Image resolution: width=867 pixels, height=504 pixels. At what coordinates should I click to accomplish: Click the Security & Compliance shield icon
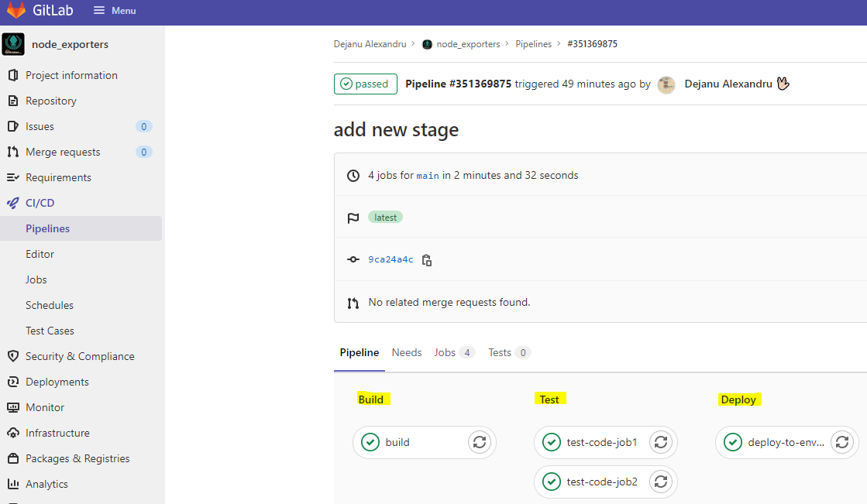click(x=13, y=356)
